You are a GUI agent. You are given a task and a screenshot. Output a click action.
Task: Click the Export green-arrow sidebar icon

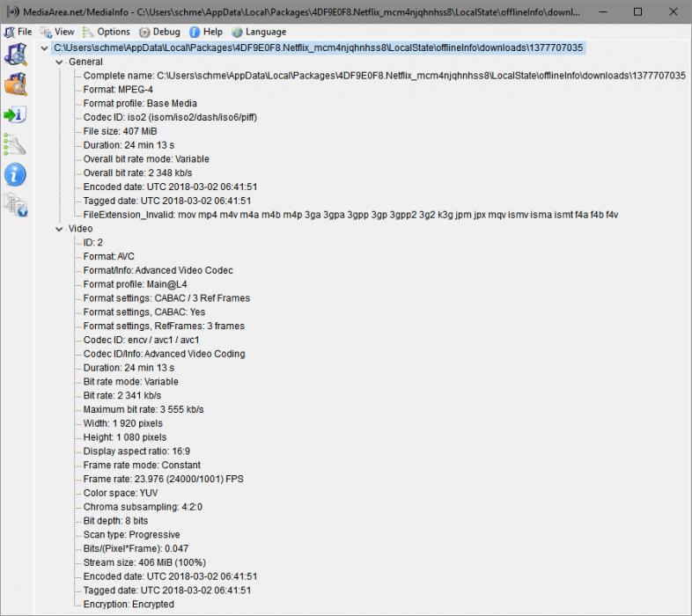point(16,114)
